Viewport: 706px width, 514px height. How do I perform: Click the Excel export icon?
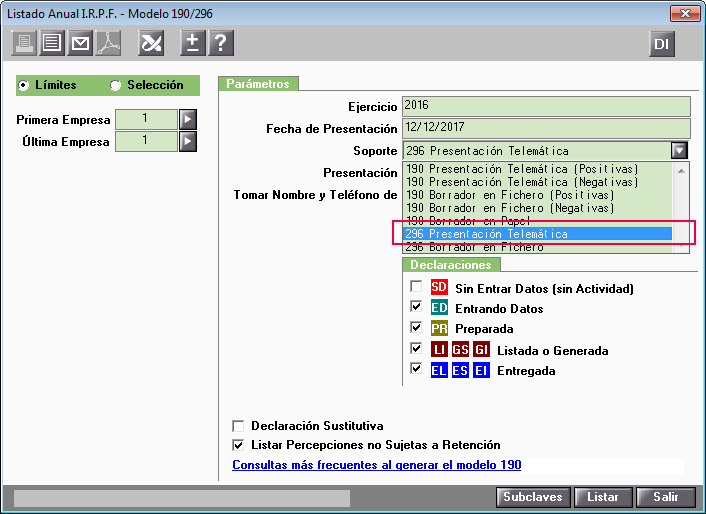(151, 43)
